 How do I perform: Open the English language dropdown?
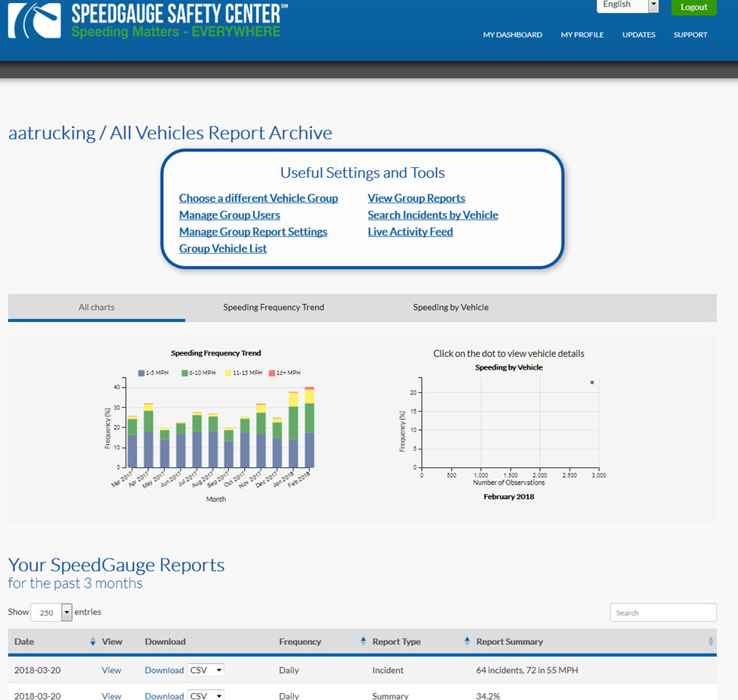click(627, 5)
